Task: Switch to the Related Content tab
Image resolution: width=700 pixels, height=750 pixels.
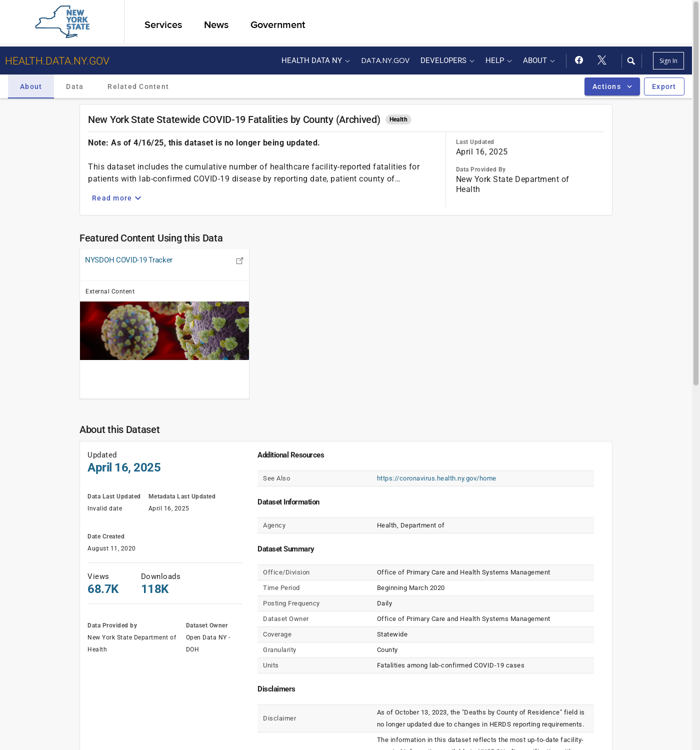Action: (138, 86)
